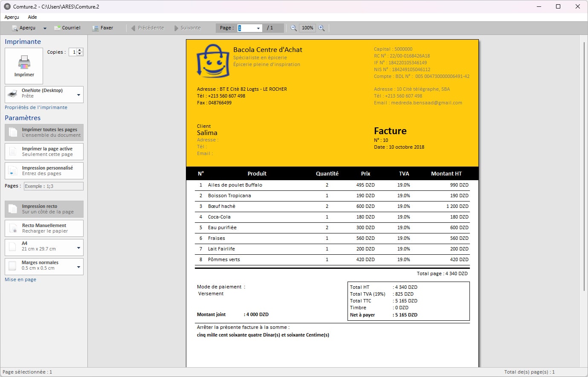
Task: Select Impression personnalisé mode
Action: [x=44, y=171]
